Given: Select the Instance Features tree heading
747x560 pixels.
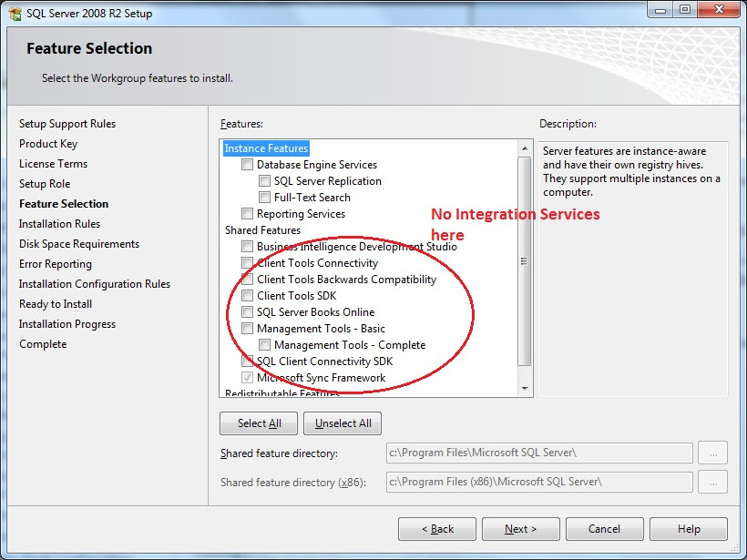Looking at the screenshot, I should tap(266, 148).
